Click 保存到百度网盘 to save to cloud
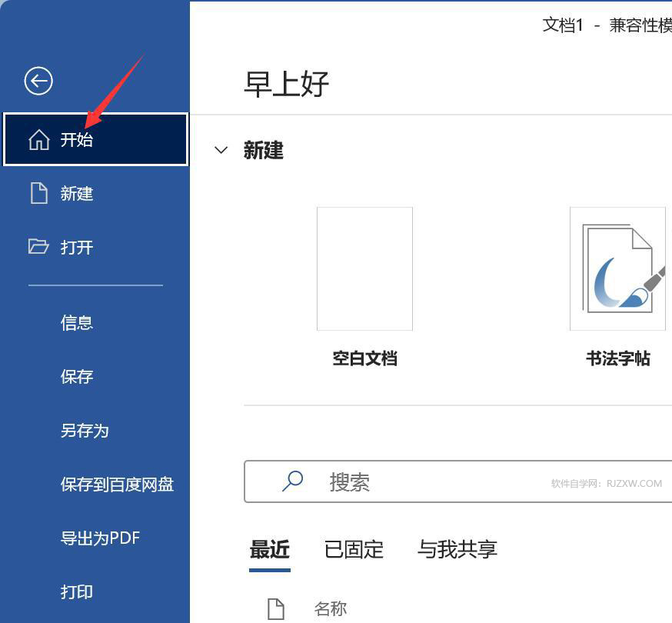 (x=116, y=485)
